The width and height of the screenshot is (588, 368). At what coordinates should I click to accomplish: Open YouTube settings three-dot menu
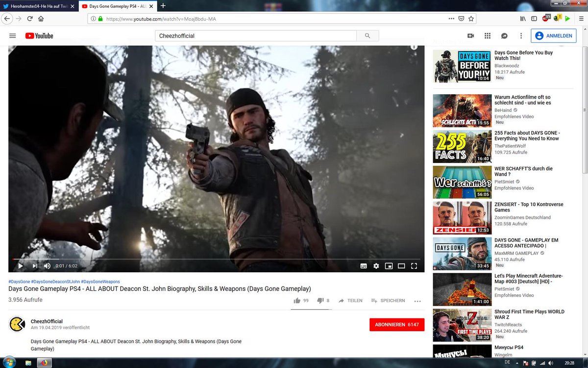[x=521, y=36]
